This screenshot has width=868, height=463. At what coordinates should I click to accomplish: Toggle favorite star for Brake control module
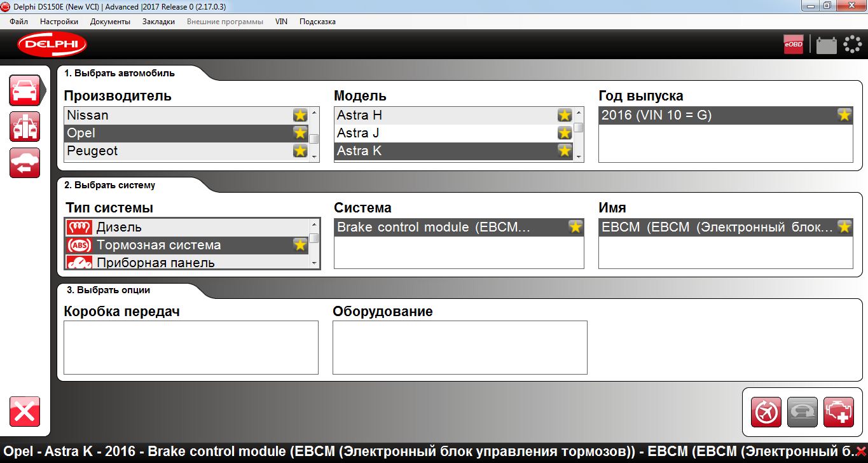click(x=575, y=227)
